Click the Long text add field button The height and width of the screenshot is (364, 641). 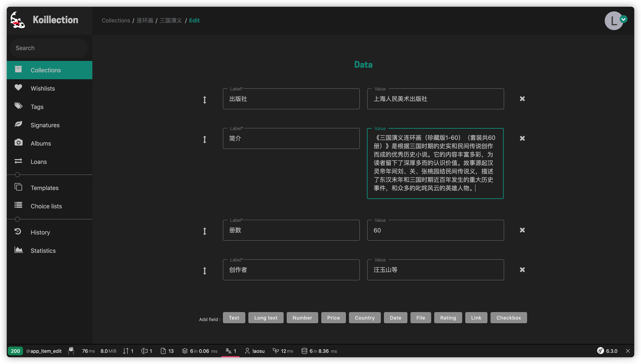click(266, 317)
